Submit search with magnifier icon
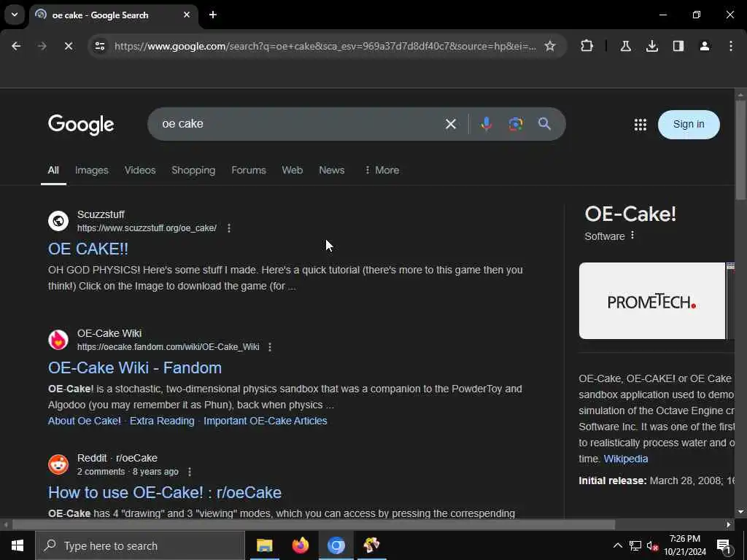The width and height of the screenshot is (747, 560). tap(544, 124)
